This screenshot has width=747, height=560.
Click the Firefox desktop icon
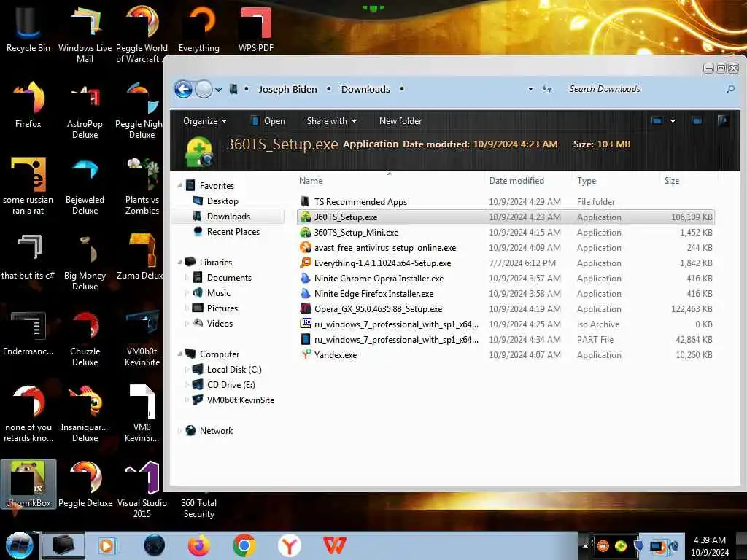point(28,105)
